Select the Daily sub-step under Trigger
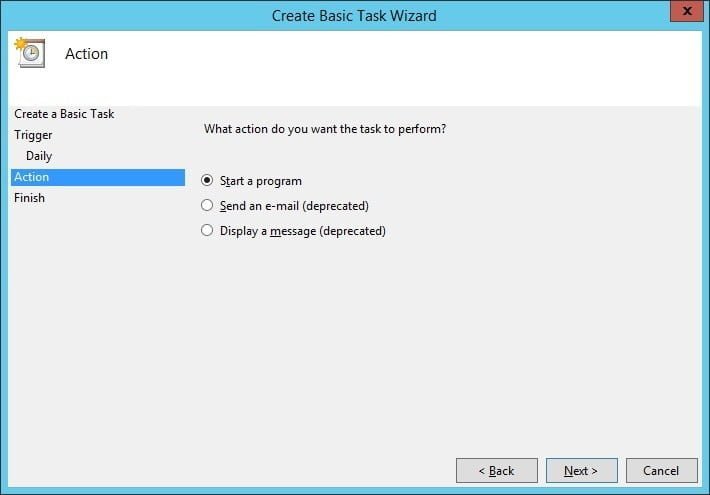 tap(39, 156)
